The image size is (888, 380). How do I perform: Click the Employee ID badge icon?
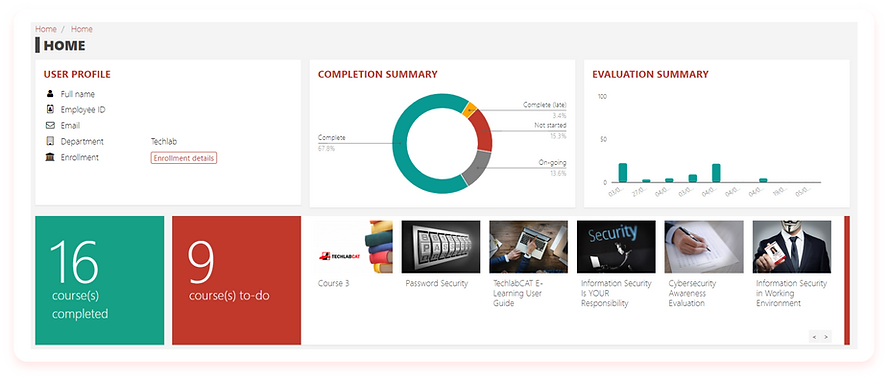[50, 109]
